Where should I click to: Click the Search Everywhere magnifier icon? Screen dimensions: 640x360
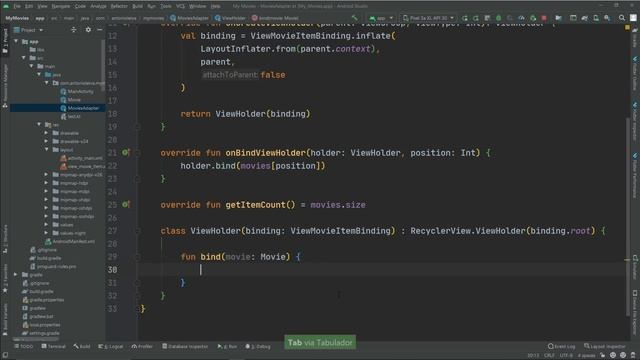622,18
